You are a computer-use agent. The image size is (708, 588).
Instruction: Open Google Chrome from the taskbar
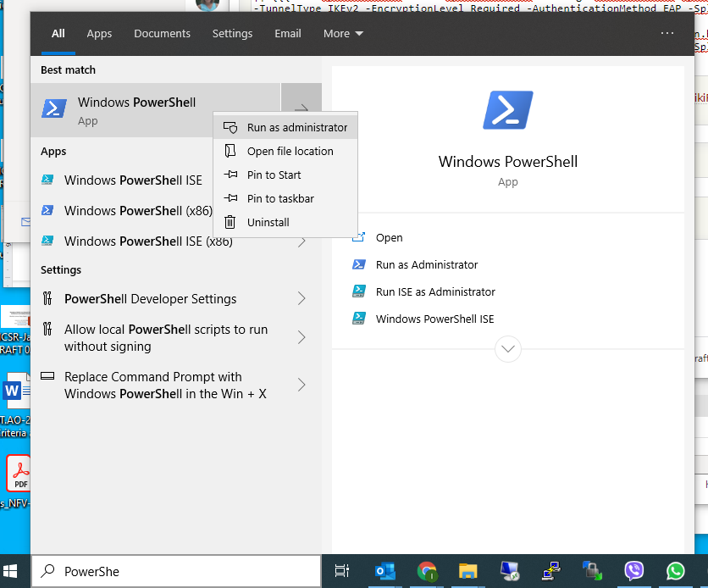pyautogui.click(x=427, y=571)
